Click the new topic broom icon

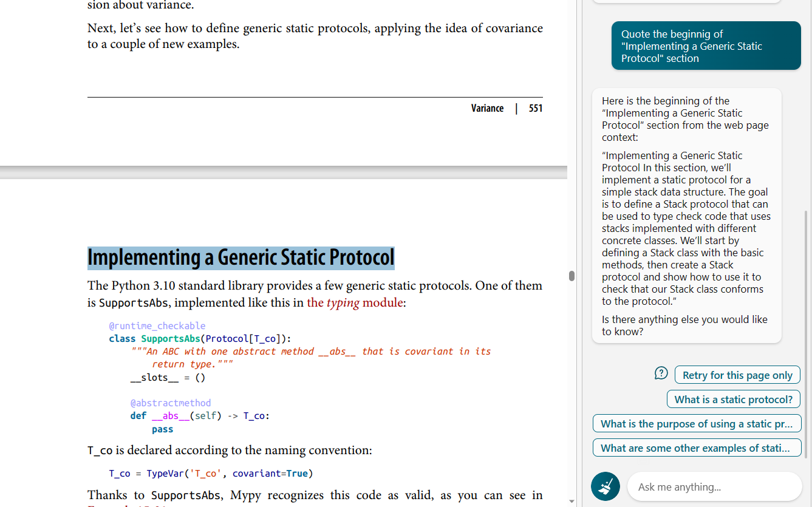click(x=605, y=486)
